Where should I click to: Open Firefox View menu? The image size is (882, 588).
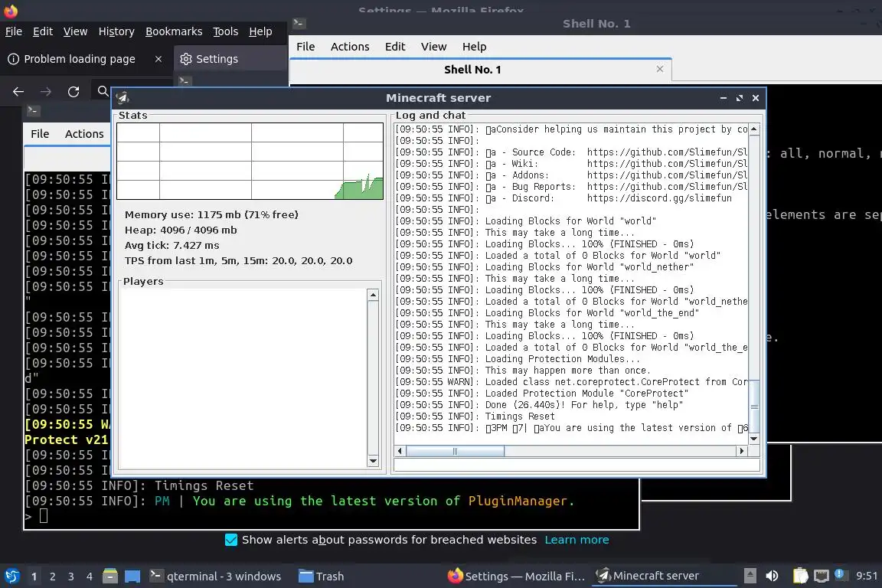click(75, 31)
